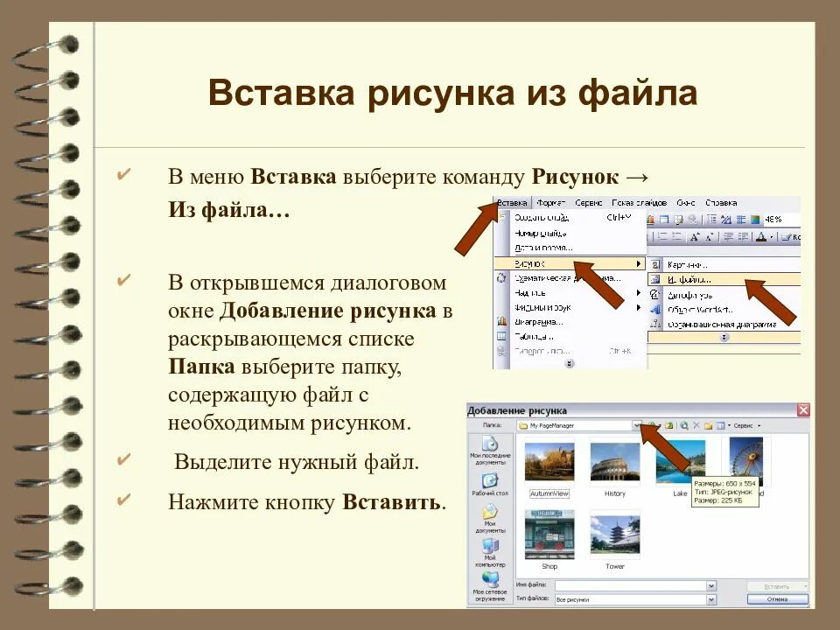The image size is (840, 630).
Task: Open Мои документы in the dialog sidebar
Action: click(490, 519)
